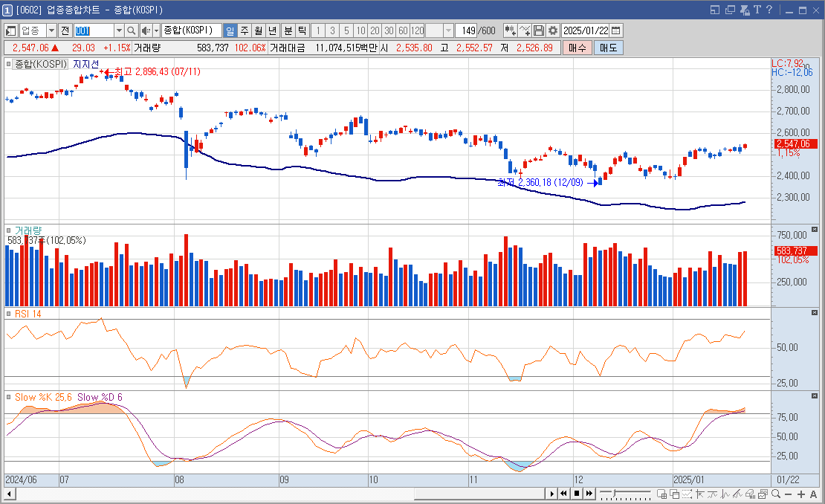The width and height of the screenshot is (825, 504).
Task: Collapse the RSI panel corner button
Action: (815, 312)
